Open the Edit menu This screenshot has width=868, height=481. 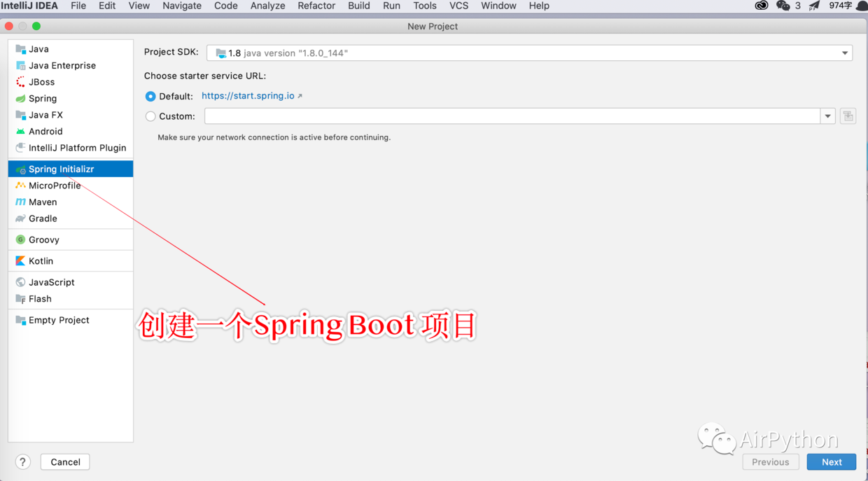[107, 6]
